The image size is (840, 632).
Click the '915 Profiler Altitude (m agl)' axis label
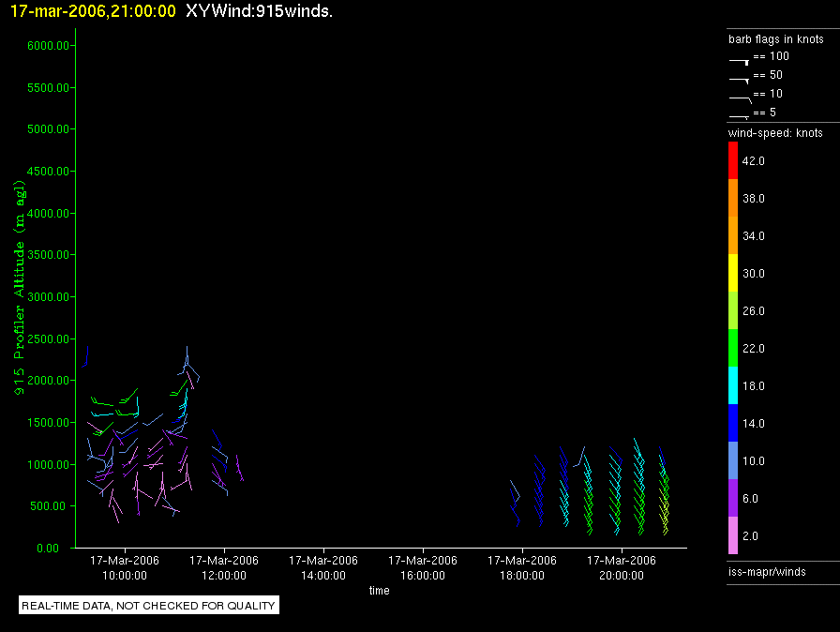[x=20, y=288]
